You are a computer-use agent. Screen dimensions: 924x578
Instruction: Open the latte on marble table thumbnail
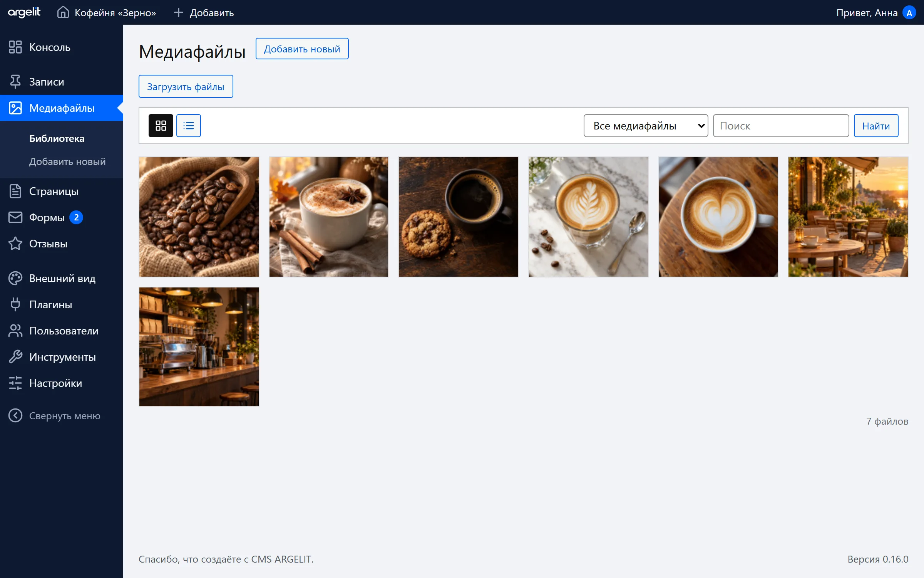588,217
